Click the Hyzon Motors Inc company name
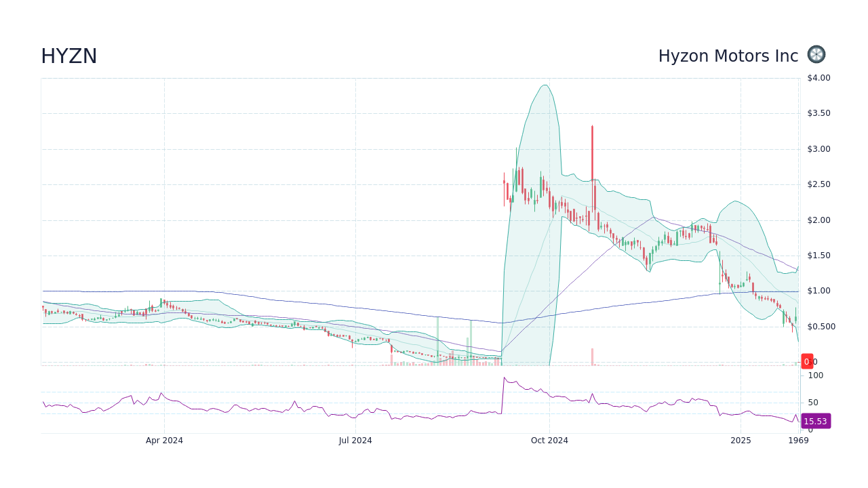868x488 pixels. 728,56
